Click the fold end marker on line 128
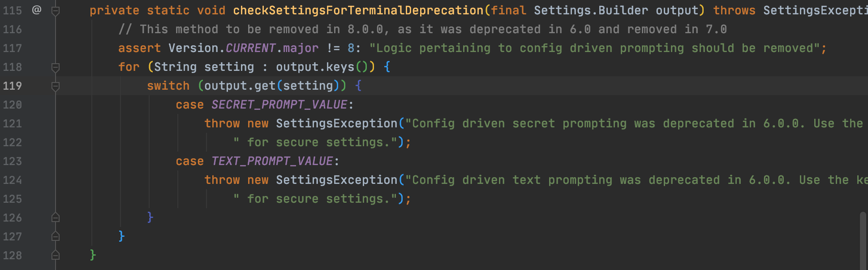This screenshot has height=270, width=868. click(x=56, y=255)
